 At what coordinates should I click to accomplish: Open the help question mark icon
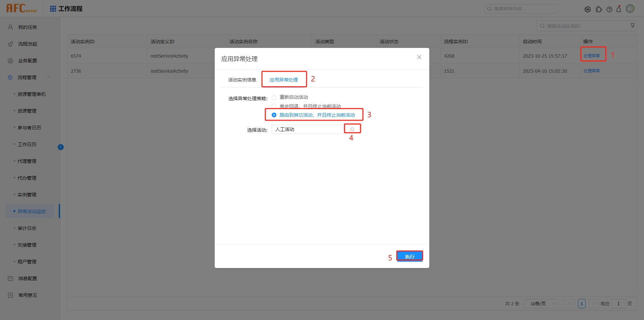(x=609, y=9)
